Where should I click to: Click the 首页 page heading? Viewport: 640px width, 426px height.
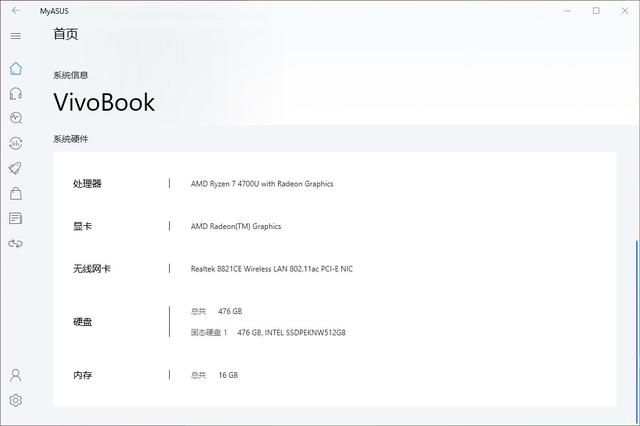(66, 34)
